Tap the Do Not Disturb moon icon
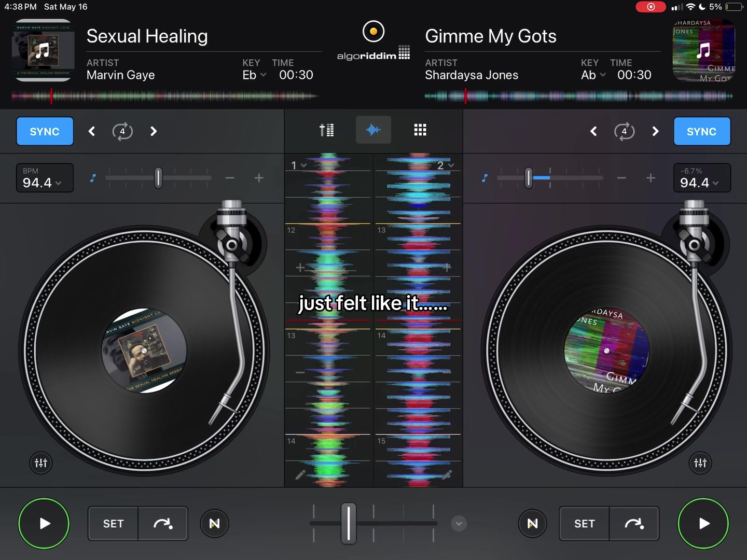Image resolution: width=747 pixels, height=560 pixels. tap(702, 7)
